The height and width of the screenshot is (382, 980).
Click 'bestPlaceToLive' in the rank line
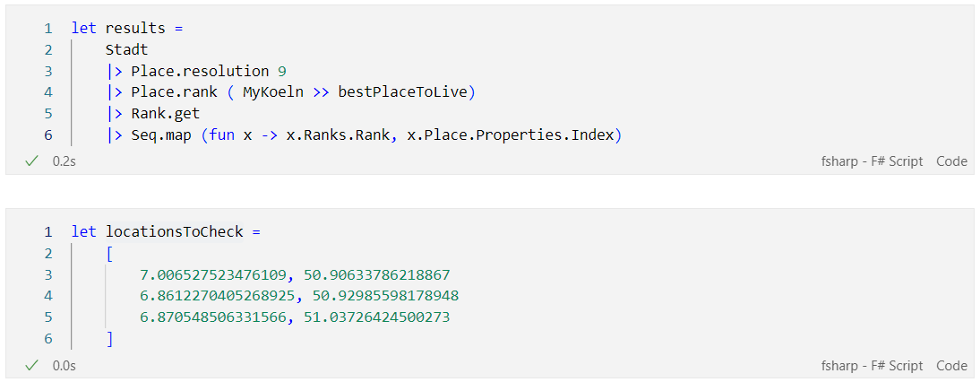pyautogui.click(x=403, y=92)
